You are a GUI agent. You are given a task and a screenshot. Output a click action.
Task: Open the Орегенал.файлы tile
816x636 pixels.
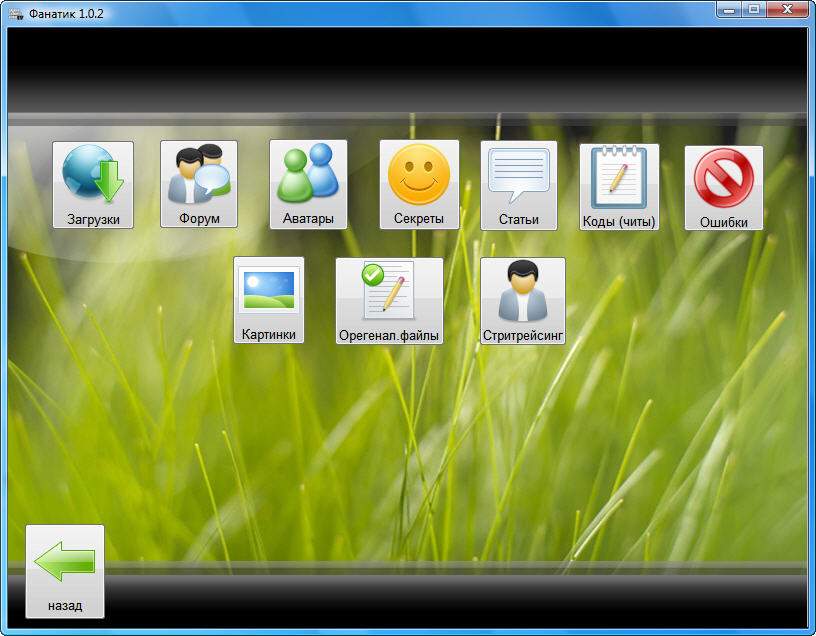click(389, 301)
